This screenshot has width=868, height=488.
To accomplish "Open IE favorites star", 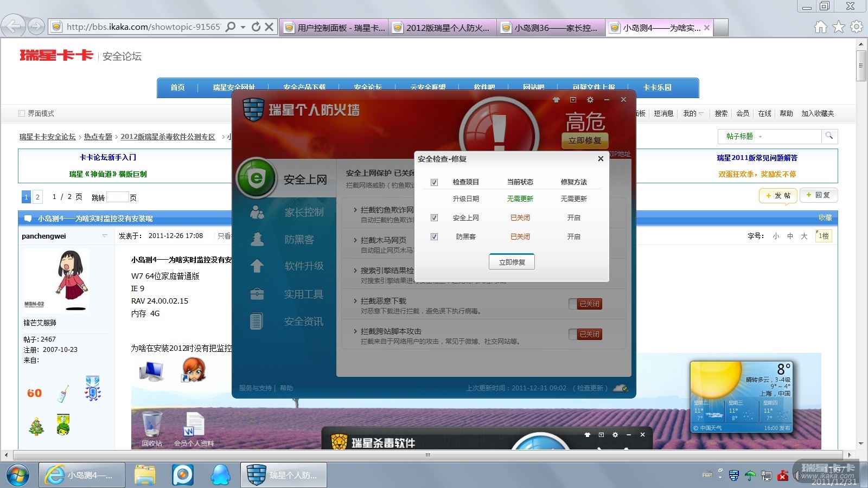I will pyautogui.click(x=839, y=27).
